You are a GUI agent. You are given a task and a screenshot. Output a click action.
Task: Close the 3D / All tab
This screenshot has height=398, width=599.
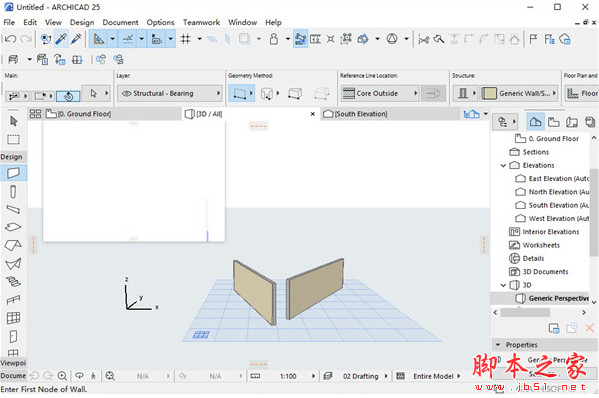click(312, 114)
